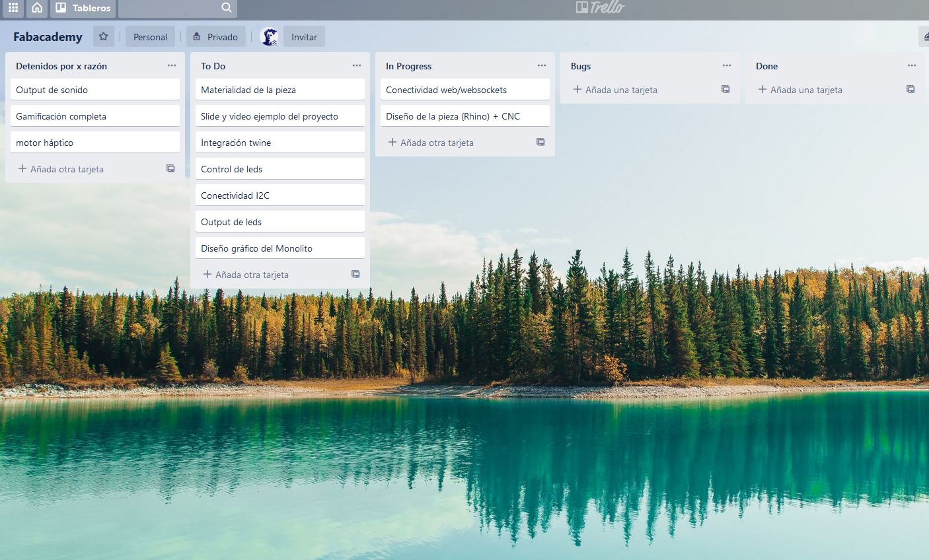The width and height of the screenshot is (929, 560).
Task: Add another card to In Progress list
Action: point(431,143)
